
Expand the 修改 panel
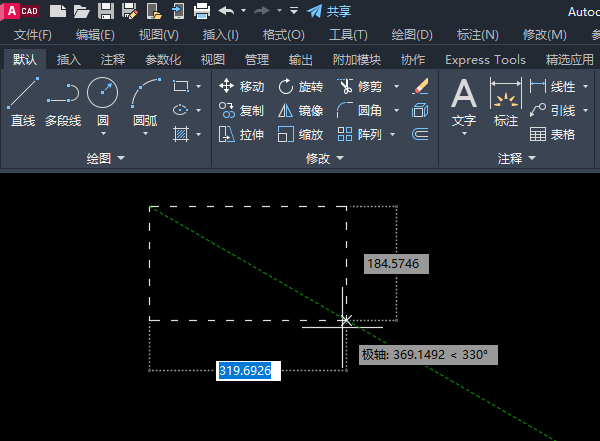pos(324,158)
